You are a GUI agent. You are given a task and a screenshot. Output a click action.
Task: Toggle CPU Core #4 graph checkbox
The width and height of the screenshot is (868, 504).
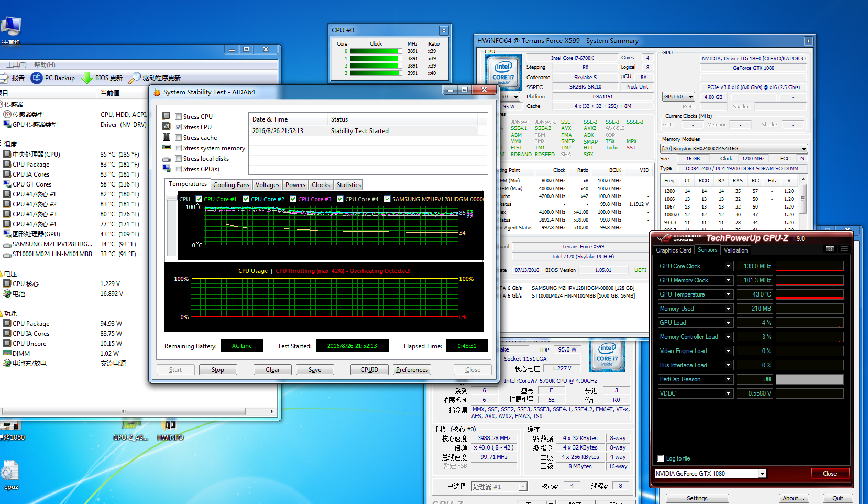tap(340, 199)
